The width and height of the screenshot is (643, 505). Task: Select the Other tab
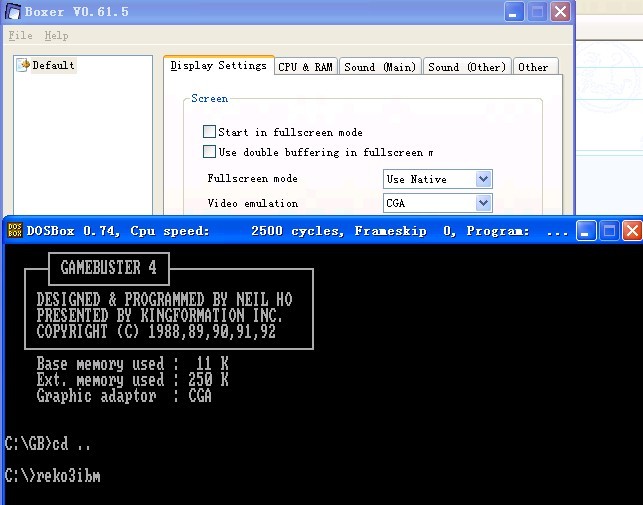pos(533,67)
